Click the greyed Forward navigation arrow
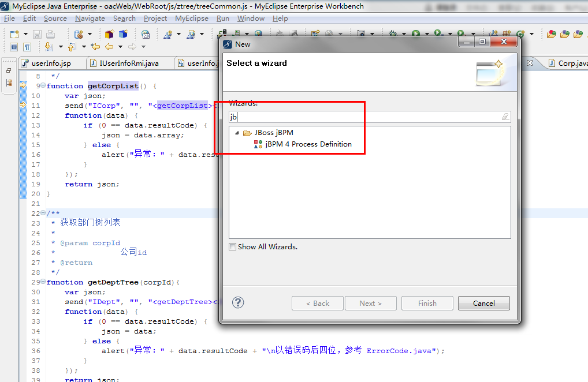588x382 pixels. (132, 47)
